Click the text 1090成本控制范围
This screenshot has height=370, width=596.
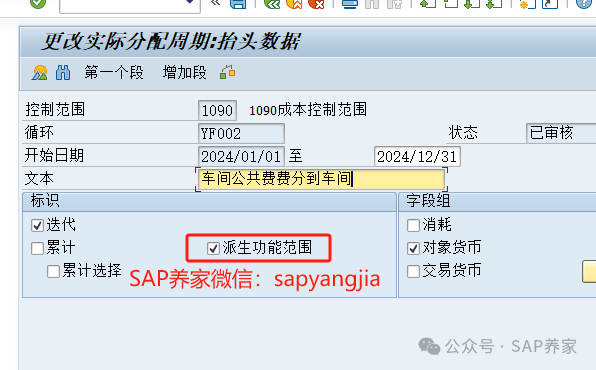[308, 110]
